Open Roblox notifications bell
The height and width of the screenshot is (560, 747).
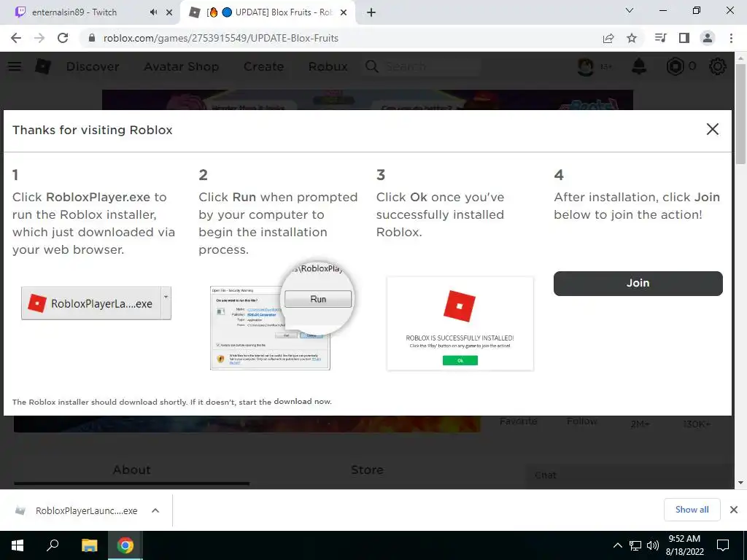tap(639, 66)
